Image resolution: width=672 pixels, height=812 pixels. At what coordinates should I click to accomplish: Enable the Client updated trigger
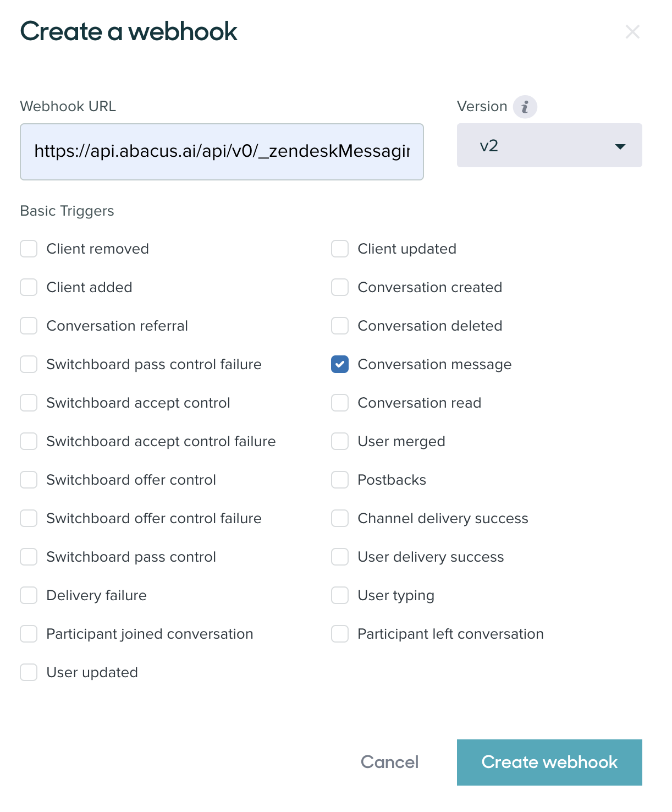coord(339,249)
